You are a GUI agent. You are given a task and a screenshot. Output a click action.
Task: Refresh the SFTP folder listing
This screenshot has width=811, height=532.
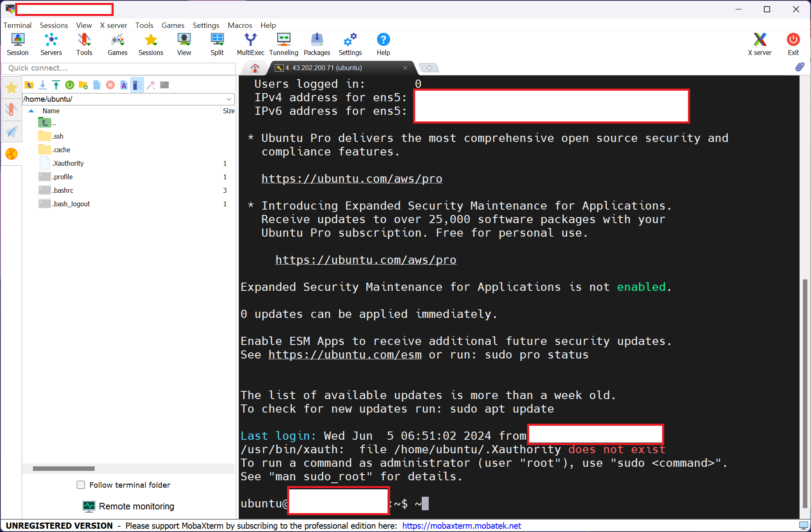pyautogui.click(x=70, y=85)
